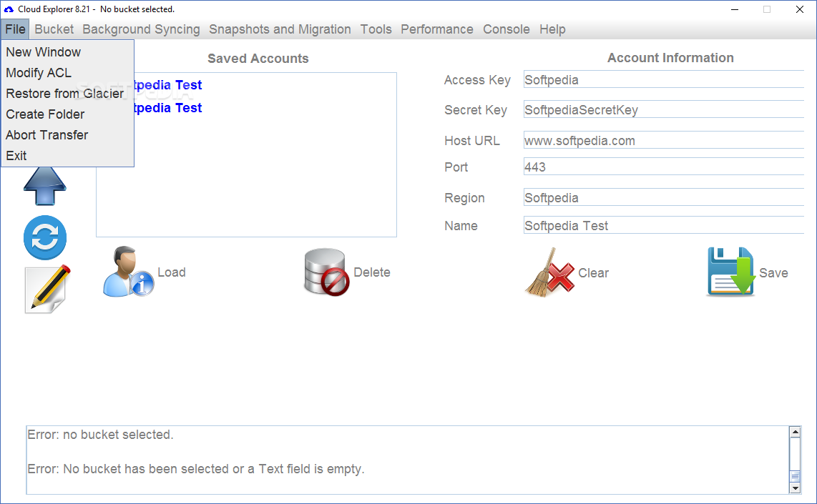Click the Host URL input field
The image size is (817, 504).
(663, 141)
